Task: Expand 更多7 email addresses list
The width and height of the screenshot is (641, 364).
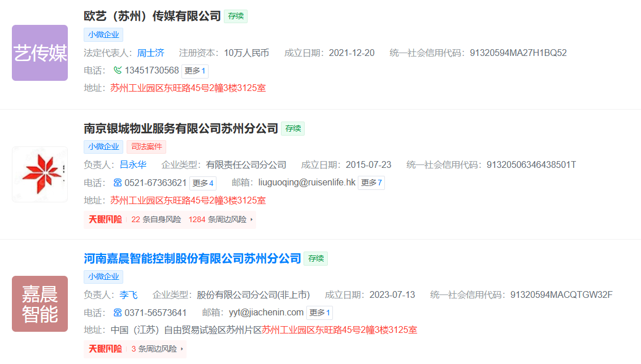Action: [371, 183]
